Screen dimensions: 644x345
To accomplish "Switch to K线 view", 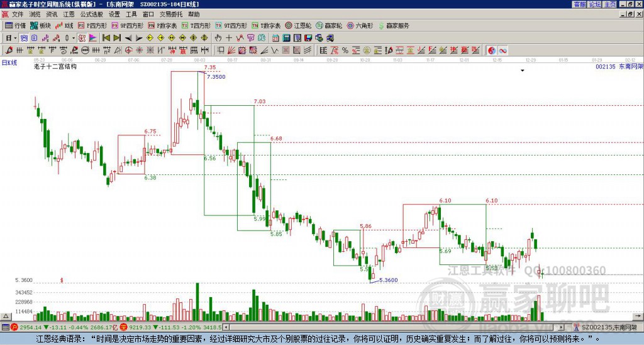I will 65,25.
